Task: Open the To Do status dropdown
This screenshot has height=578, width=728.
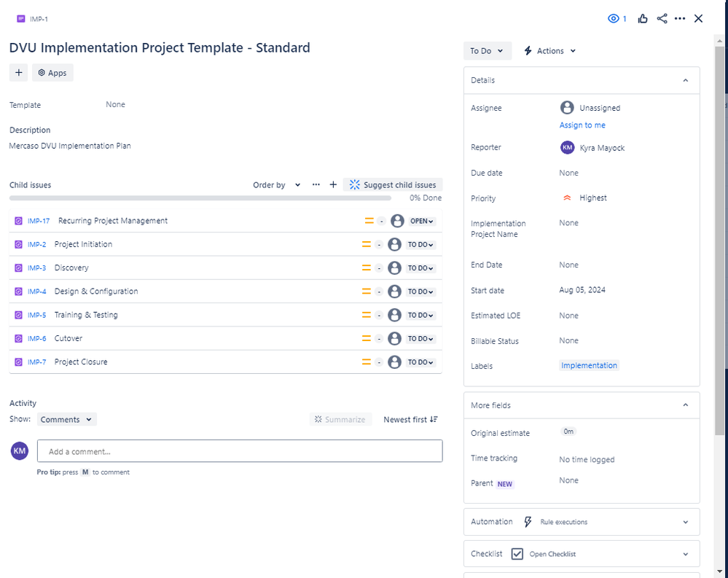Action: [487, 51]
